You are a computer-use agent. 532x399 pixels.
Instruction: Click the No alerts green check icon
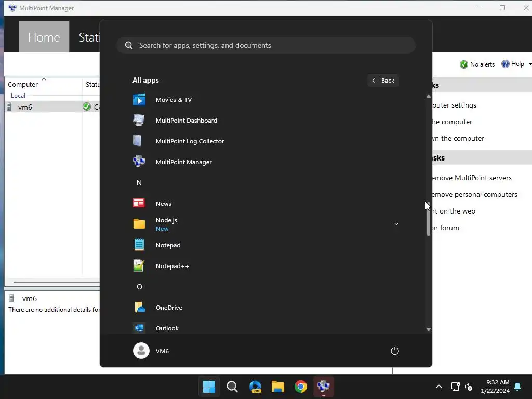pyautogui.click(x=464, y=64)
